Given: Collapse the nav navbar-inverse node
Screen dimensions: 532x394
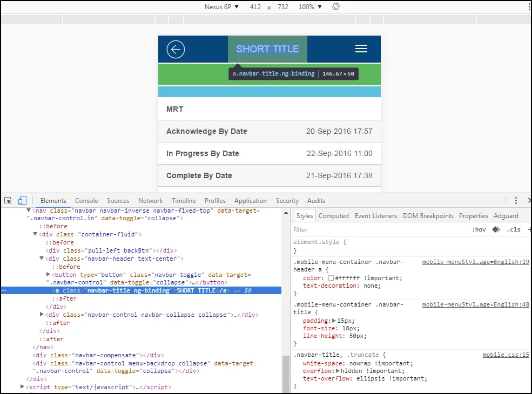Looking at the screenshot, I should (29, 210).
